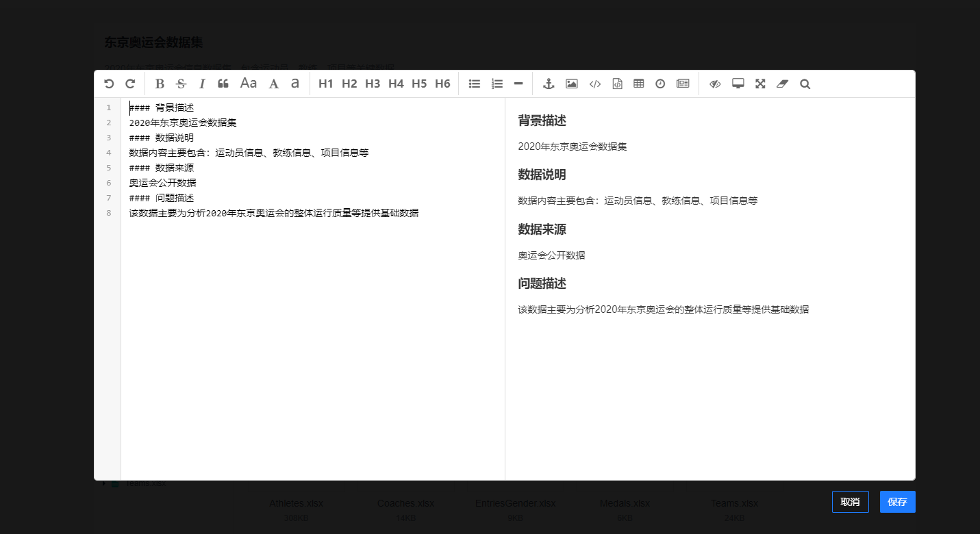Select background file Athletes.xlsx
Screen dimensions: 980x534
point(296,503)
